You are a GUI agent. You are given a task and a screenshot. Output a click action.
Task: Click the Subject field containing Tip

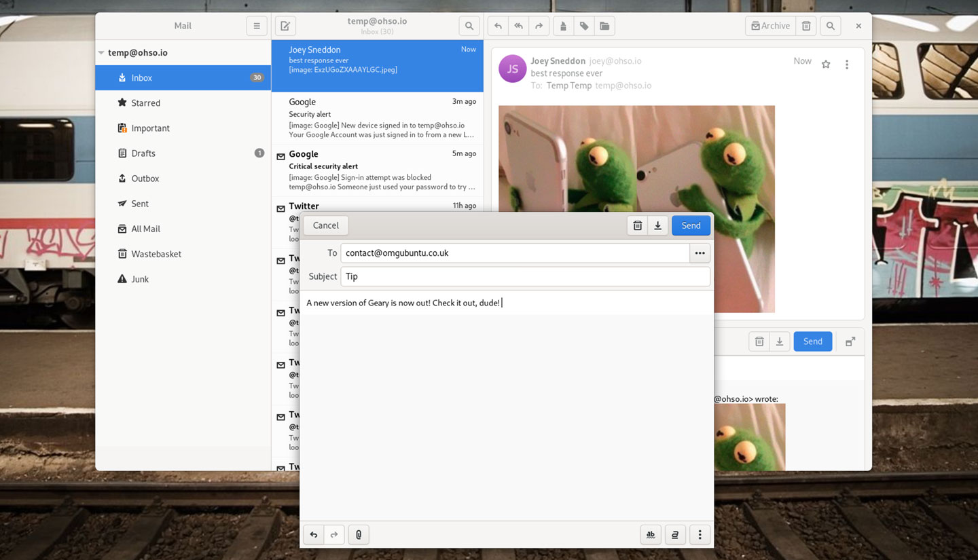coord(526,276)
